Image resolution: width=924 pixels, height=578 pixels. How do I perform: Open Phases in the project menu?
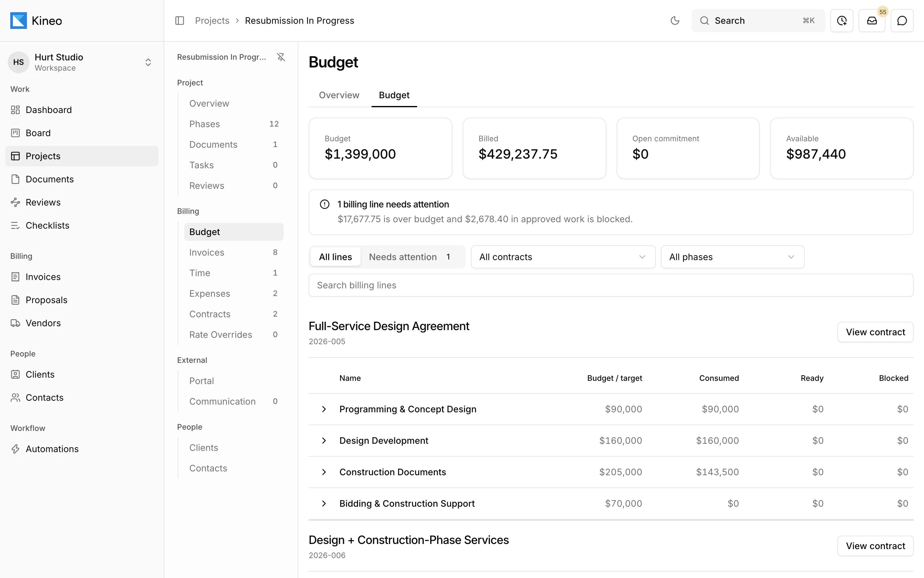coord(234,124)
